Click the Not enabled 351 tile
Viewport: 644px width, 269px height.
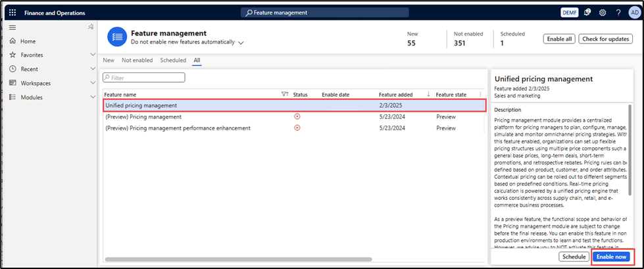[468, 39]
